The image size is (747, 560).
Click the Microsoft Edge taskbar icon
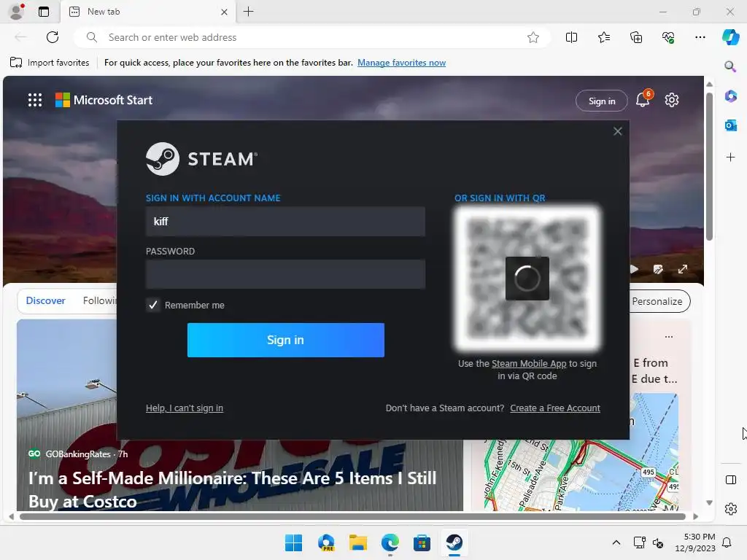pos(390,542)
